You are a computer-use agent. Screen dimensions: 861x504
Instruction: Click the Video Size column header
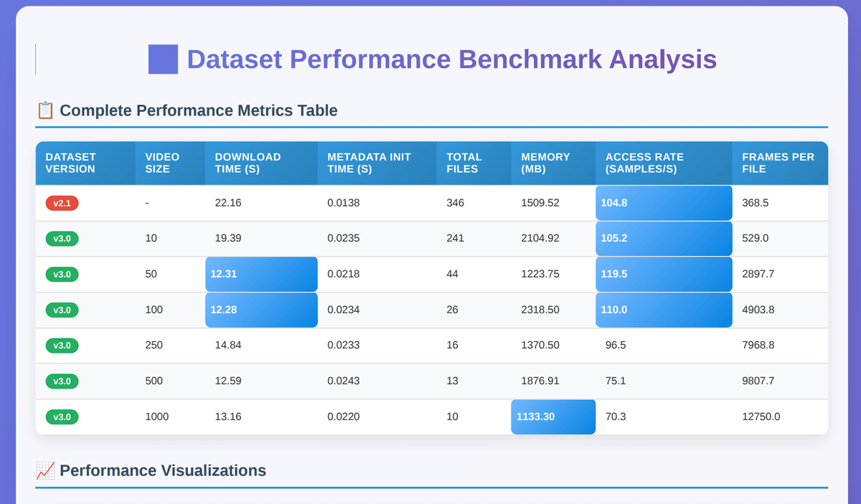[162, 163]
